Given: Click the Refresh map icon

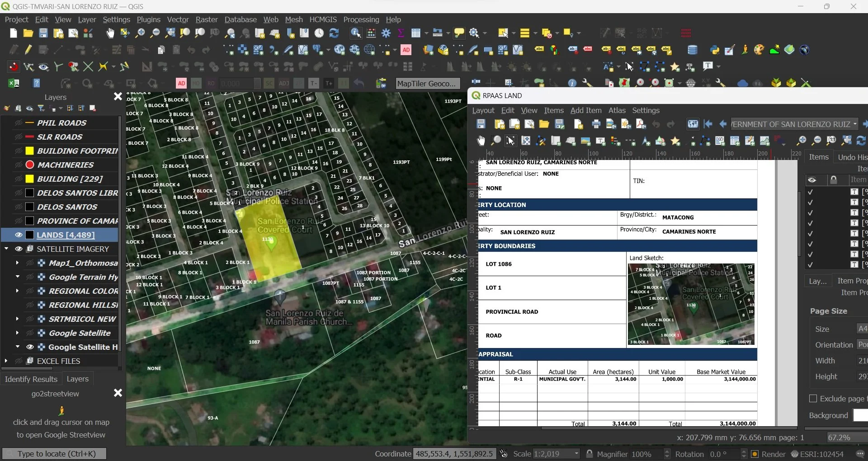Looking at the screenshot, I should pyautogui.click(x=334, y=33).
